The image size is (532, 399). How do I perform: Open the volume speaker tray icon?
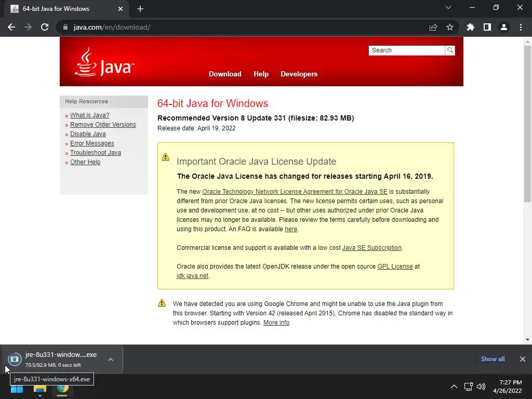[x=481, y=387]
